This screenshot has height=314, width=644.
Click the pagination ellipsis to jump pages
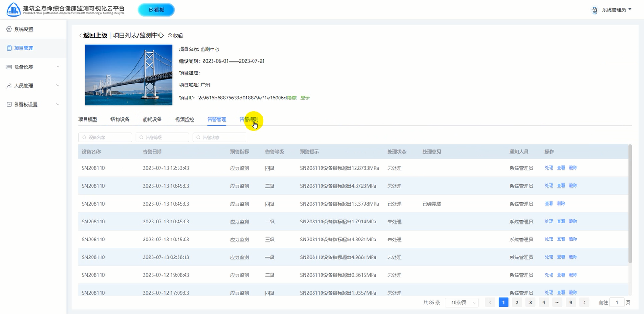(558, 303)
